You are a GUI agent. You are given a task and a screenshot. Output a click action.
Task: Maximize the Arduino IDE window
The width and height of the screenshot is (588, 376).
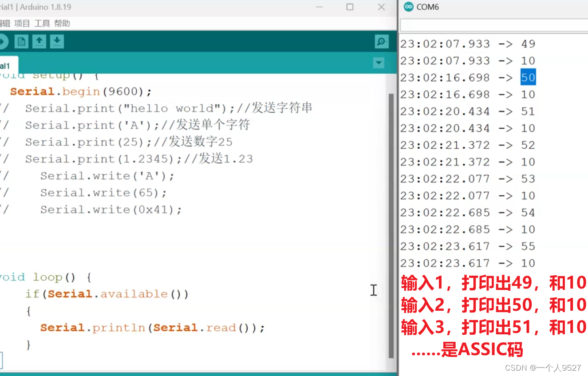[x=350, y=7]
